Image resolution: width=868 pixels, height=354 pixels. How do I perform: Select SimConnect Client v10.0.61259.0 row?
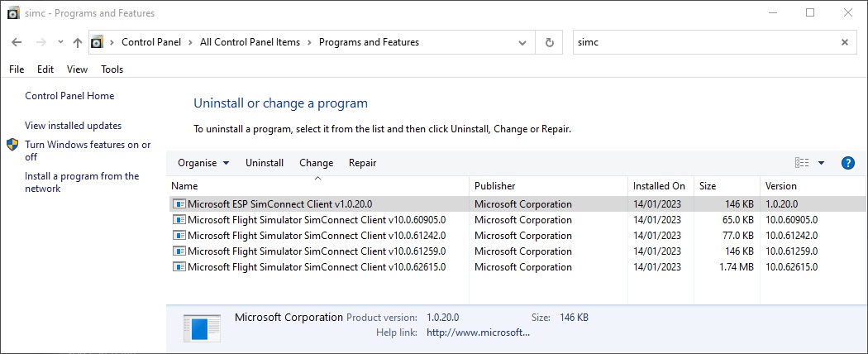pos(517,251)
